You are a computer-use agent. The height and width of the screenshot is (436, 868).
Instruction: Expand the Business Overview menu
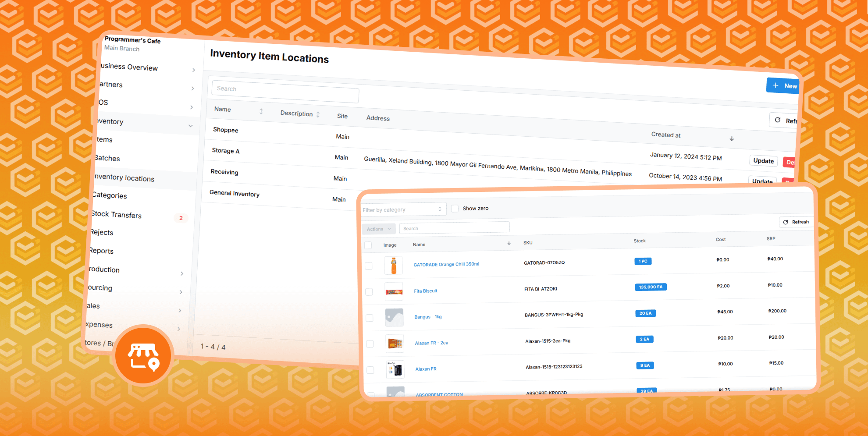pyautogui.click(x=193, y=70)
